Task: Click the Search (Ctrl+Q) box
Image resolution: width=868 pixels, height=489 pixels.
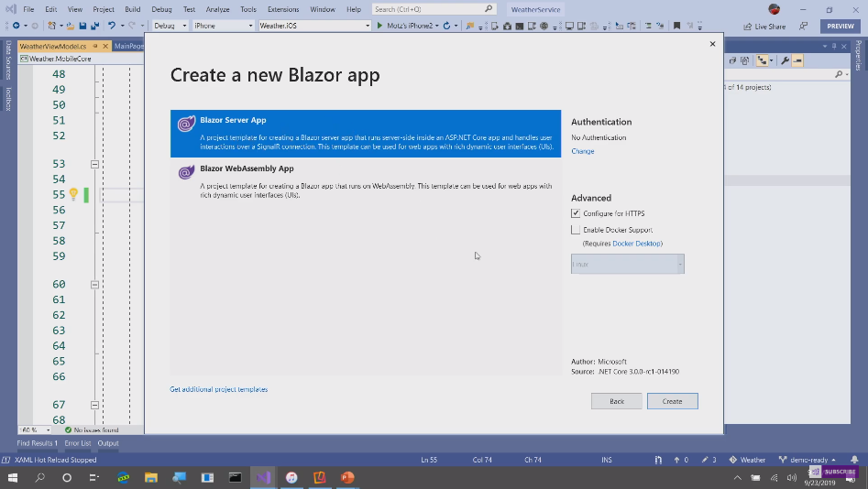Action: tap(433, 9)
